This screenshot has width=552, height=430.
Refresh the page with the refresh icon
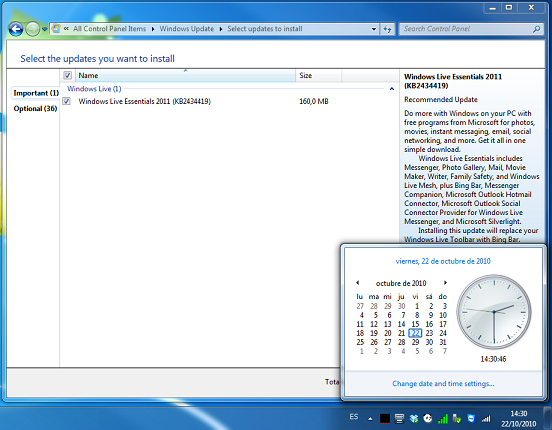point(387,29)
